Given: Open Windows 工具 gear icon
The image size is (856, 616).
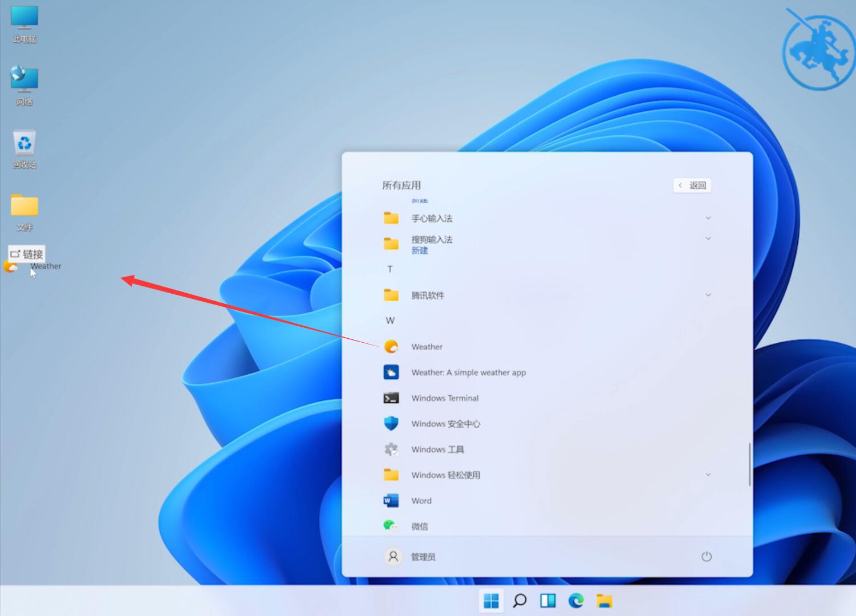Looking at the screenshot, I should (x=391, y=449).
